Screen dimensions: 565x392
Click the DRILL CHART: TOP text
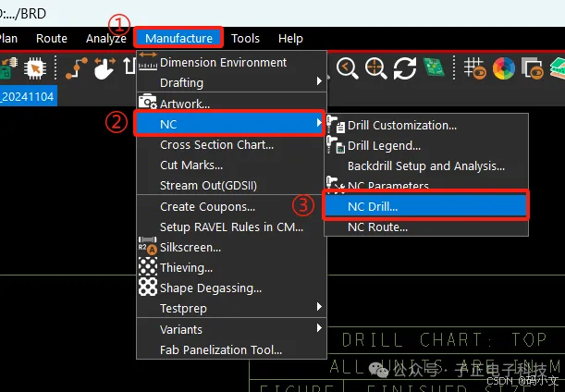coord(444,339)
